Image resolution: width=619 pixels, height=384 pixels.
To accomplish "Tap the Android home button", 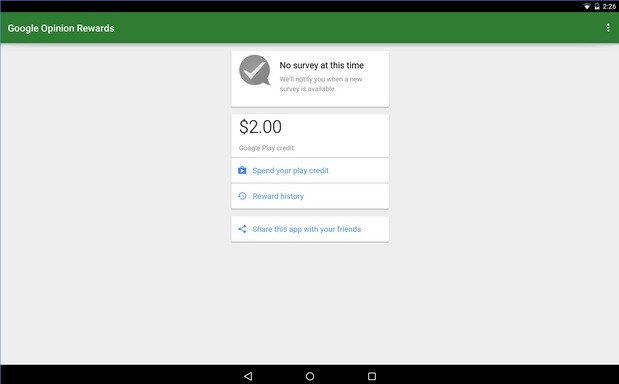I will 310,376.
